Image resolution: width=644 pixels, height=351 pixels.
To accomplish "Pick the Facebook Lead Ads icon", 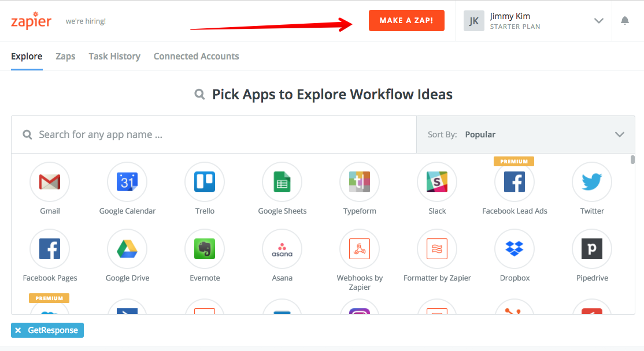I will coord(515,182).
